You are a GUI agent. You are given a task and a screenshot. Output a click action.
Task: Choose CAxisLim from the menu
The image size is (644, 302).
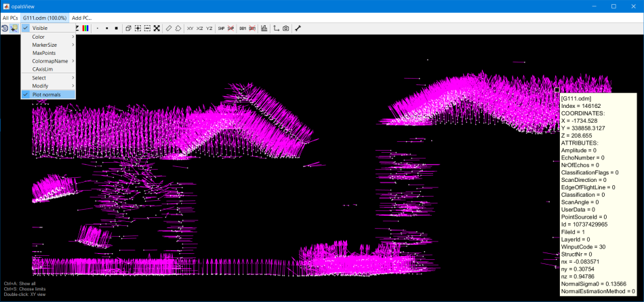tap(42, 69)
